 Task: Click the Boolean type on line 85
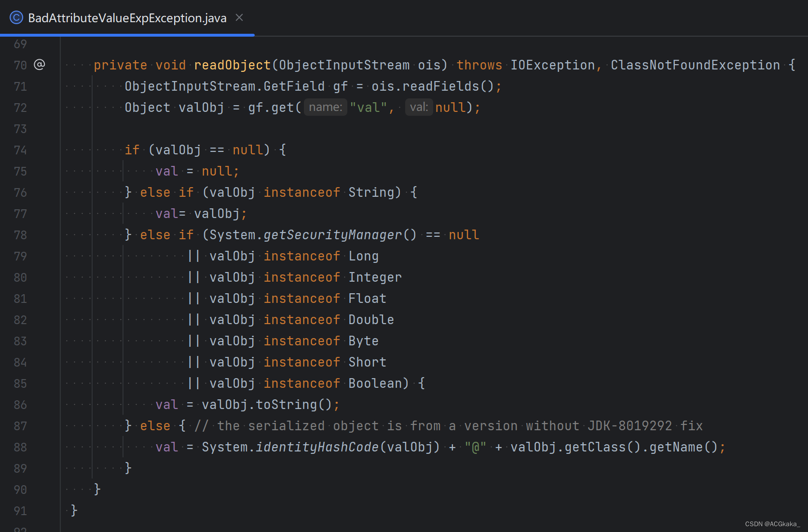(x=375, y=383)
